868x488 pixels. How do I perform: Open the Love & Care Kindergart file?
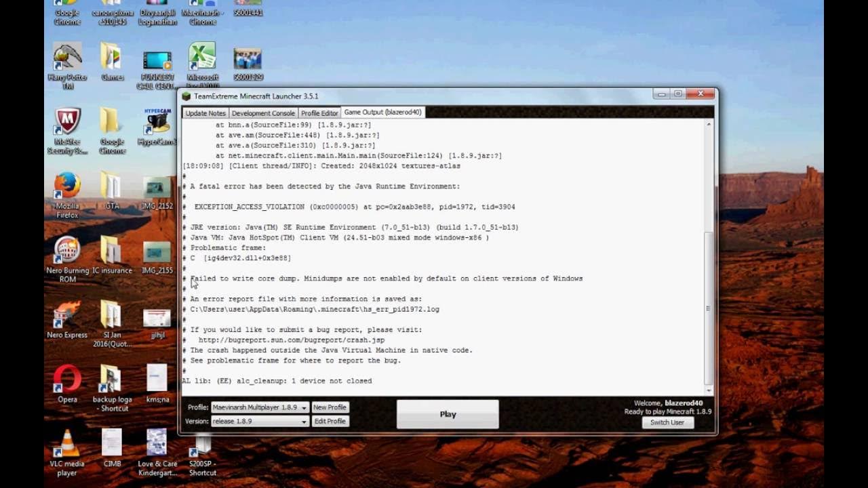[157, 453]
